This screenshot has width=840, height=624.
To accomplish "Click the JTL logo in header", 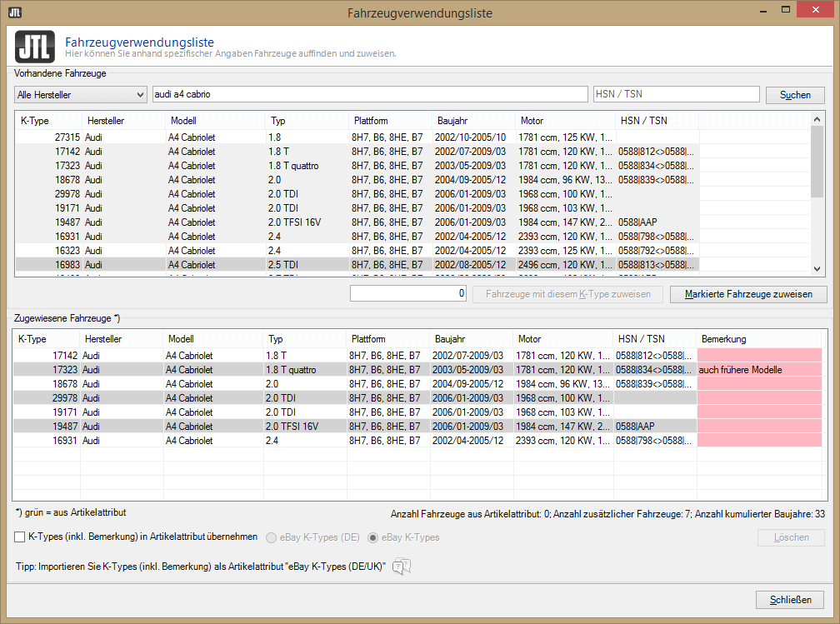I will click(x=35, y=47).
